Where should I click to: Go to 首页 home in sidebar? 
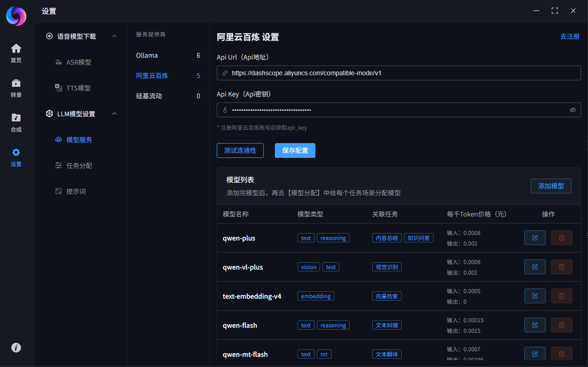pyautogui.click(x=16, y=54)
